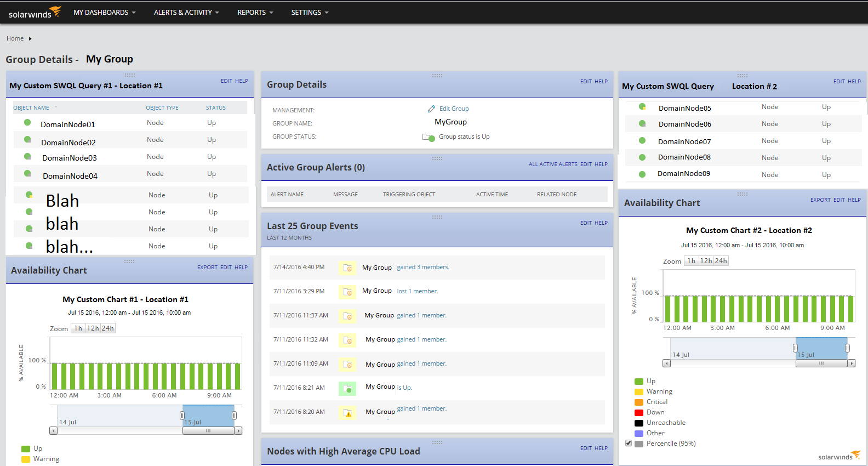This screenshot has width=868, height=466.
Task: Click the status dot beside DomainNode06
Action: [642, 123]
